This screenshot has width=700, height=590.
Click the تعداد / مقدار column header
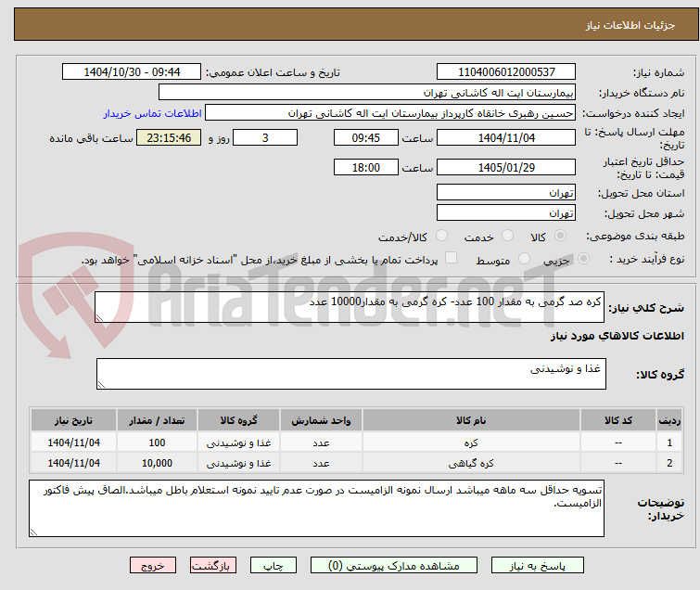point(157,420)
